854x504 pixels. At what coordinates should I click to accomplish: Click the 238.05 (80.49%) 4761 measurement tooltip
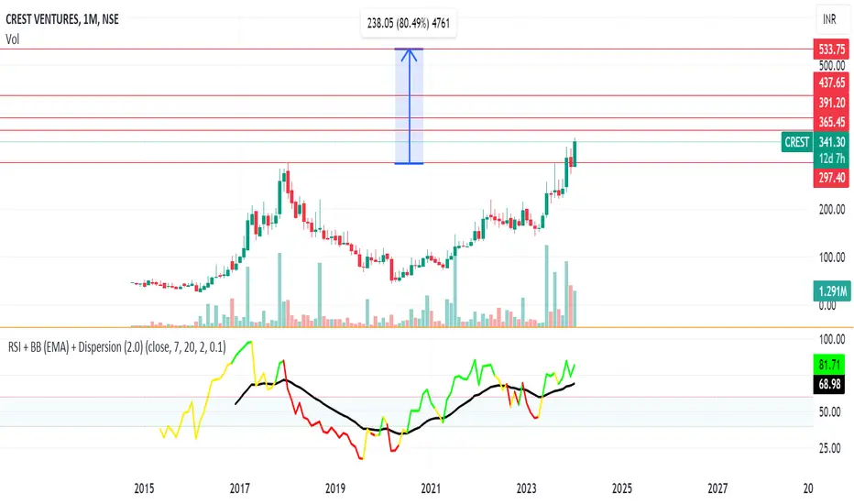click(x=409, y=23)
